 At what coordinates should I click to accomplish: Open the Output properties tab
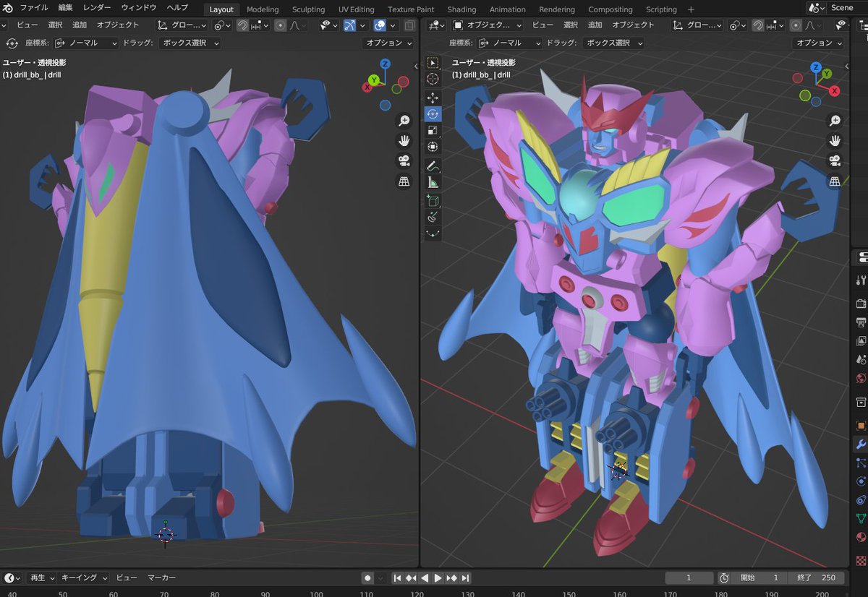861,322
